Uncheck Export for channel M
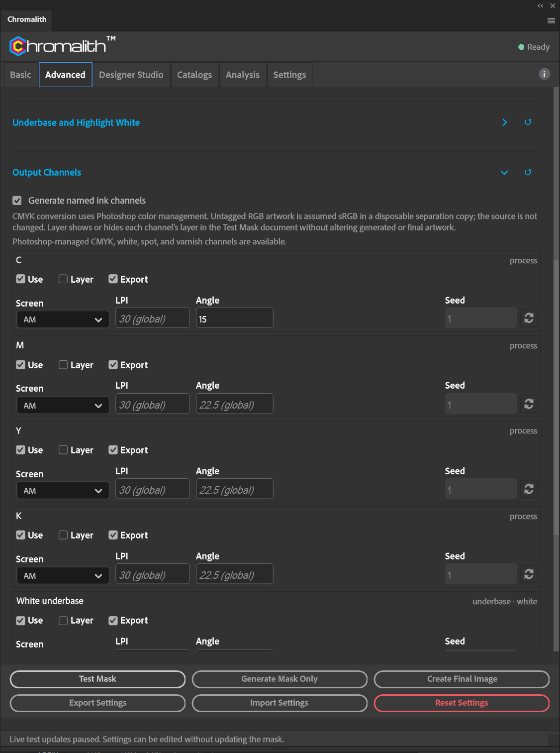560x753 pixels. coord(113,365)
